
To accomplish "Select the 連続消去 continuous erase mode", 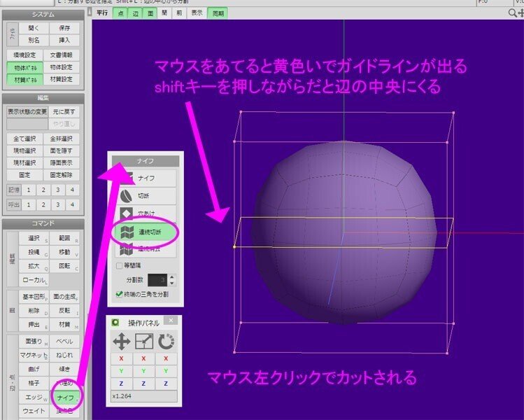I will (146, 249).
